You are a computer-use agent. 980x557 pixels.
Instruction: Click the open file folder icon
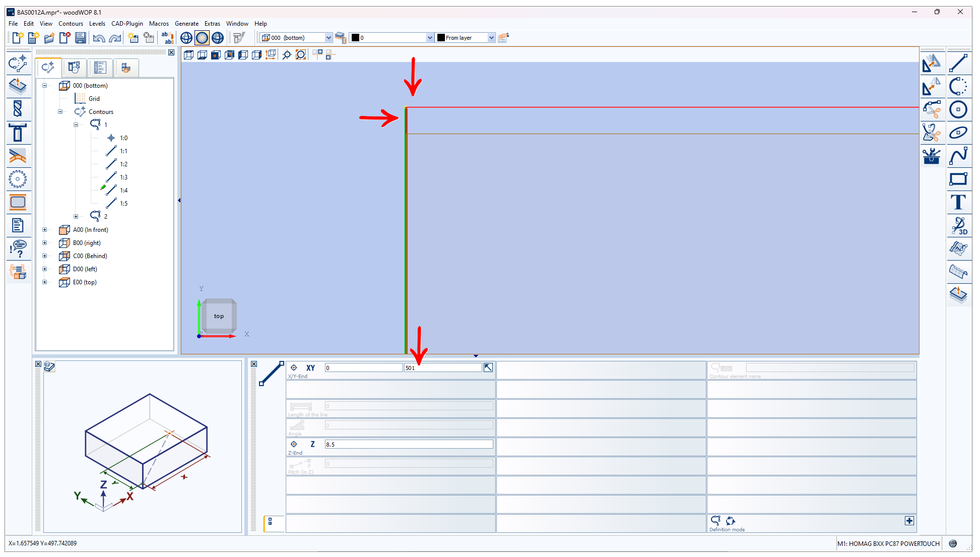pos(49,38)
